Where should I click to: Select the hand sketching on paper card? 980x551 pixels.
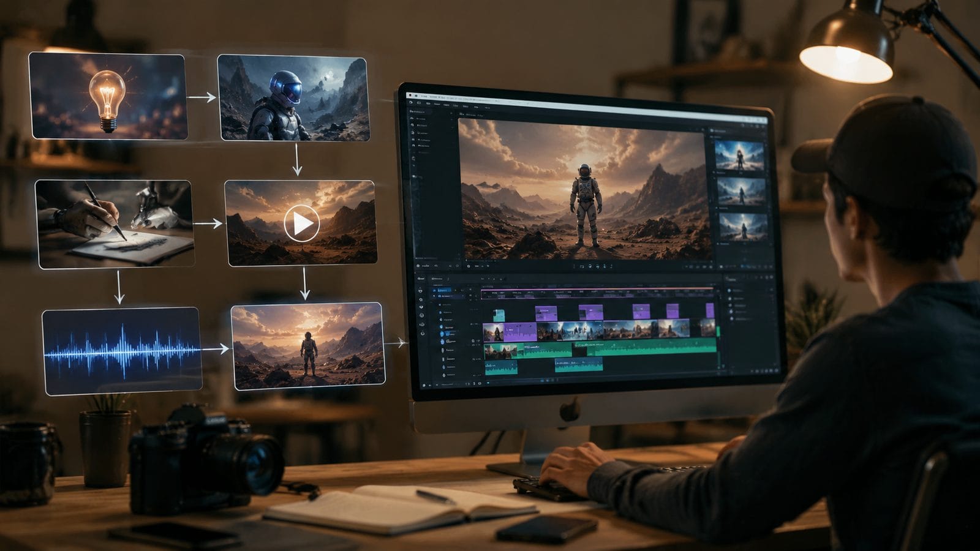click(115, 224)
